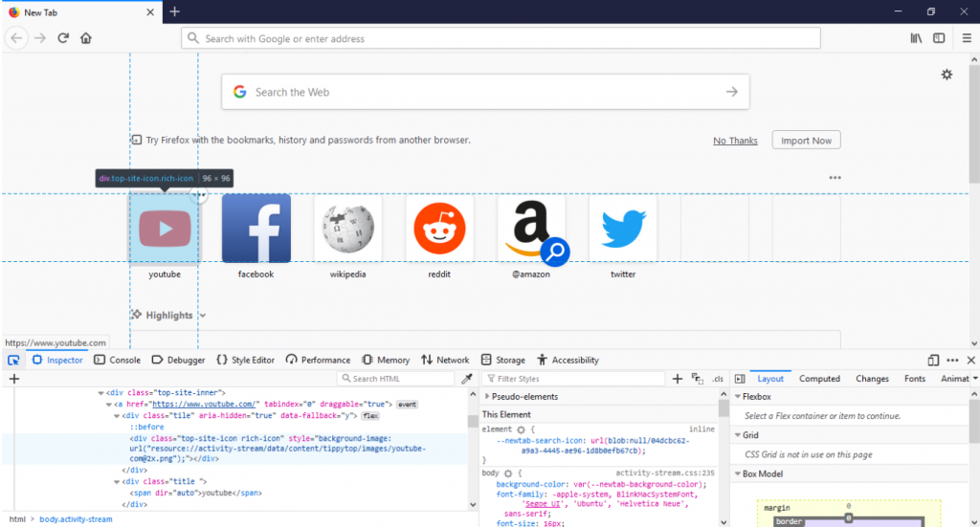This screenshot has height=527, width=980.
Task: Click the Import Now button
Action: (x=806, y=140)
